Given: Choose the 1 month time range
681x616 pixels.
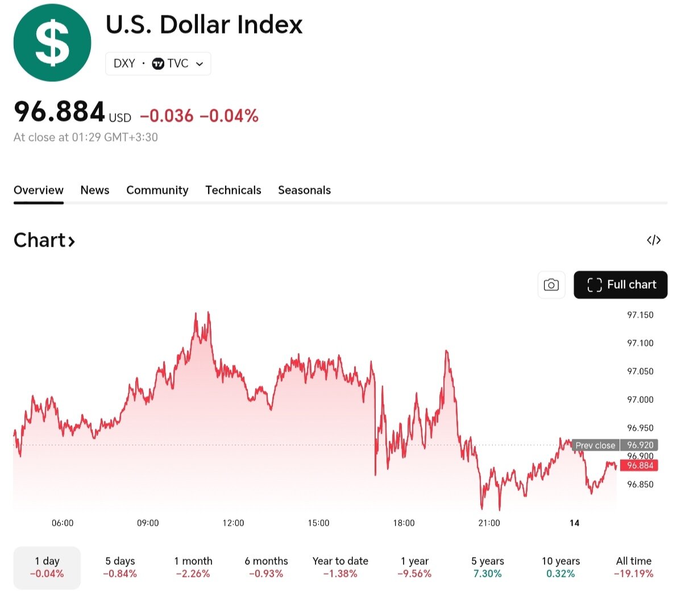Looking at the screenshot, I should pyautogui.click(x=193, y=567).
